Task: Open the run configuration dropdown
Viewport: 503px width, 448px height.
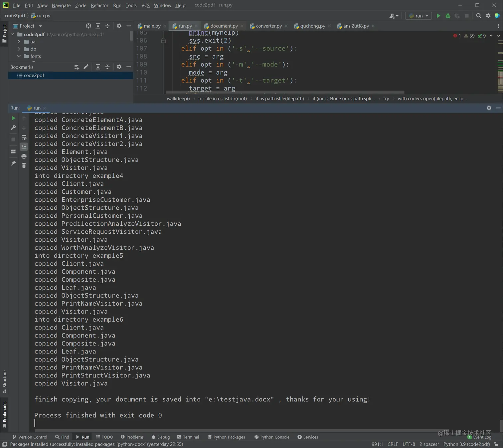Action: tap(419, 16)
